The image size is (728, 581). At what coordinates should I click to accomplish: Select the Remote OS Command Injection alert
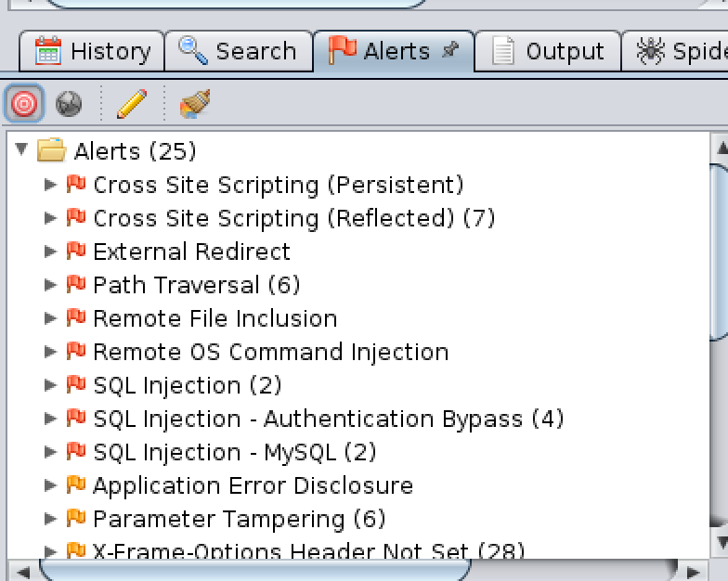tap(270, 352)
